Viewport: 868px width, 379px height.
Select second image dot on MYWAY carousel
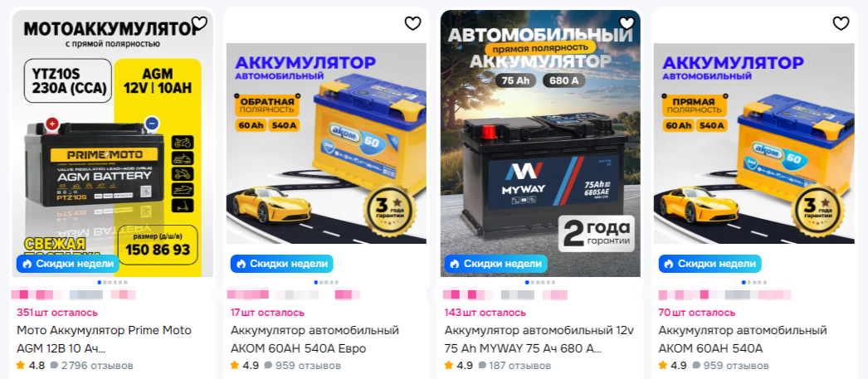pyautogui.click(x=532, y=282)
